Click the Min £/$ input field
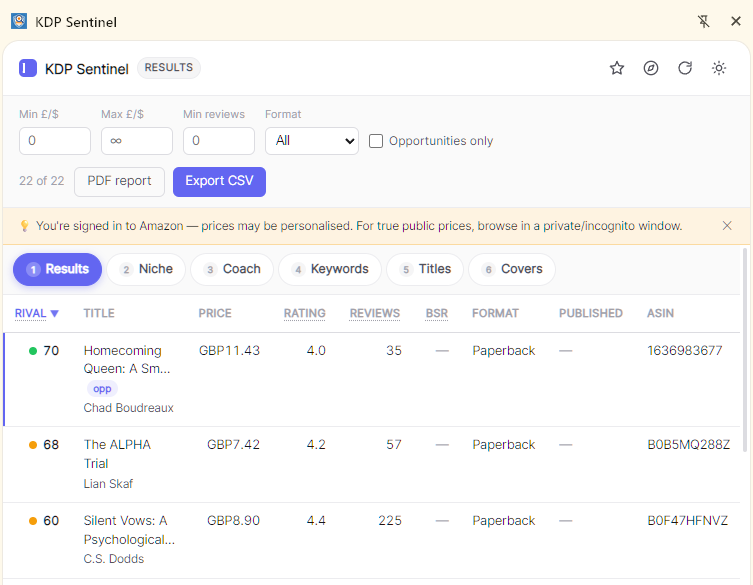Screen dimensions: 753x585 (x=55, y=141)
